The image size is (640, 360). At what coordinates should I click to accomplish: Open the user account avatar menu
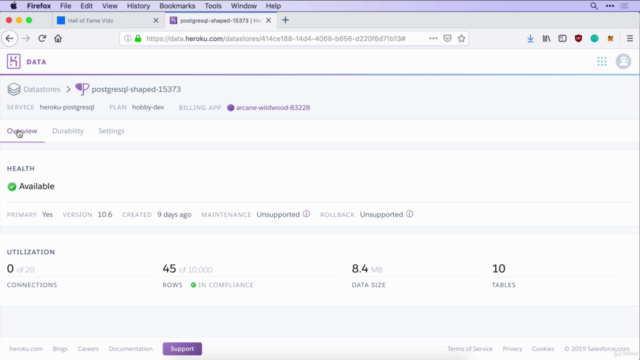623,62
